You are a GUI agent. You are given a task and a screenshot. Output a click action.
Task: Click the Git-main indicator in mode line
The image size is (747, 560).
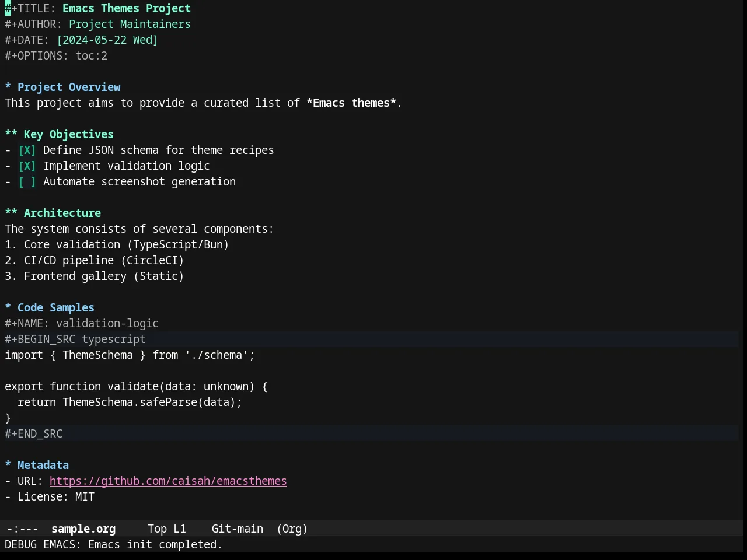coord(238,528)
